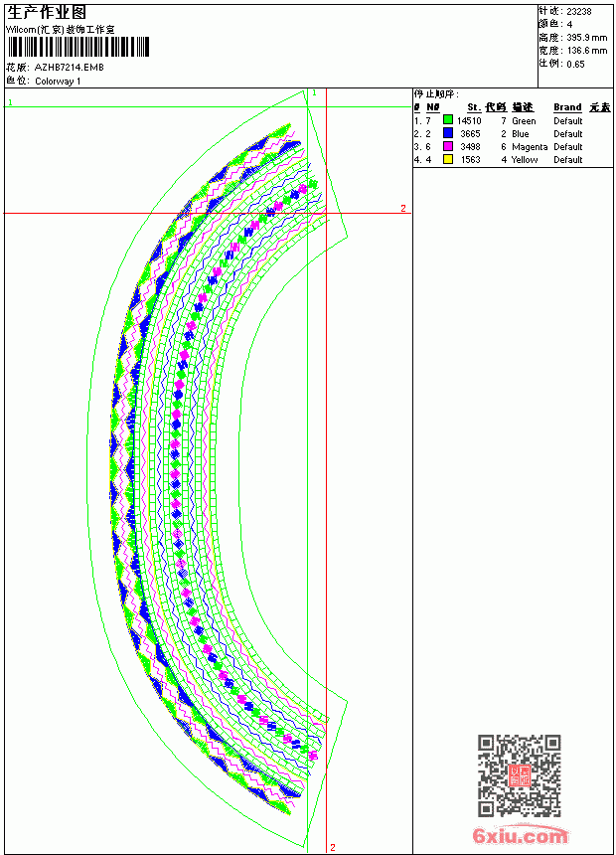
Task: Click the production worksheet title heading
Action: 47,12
